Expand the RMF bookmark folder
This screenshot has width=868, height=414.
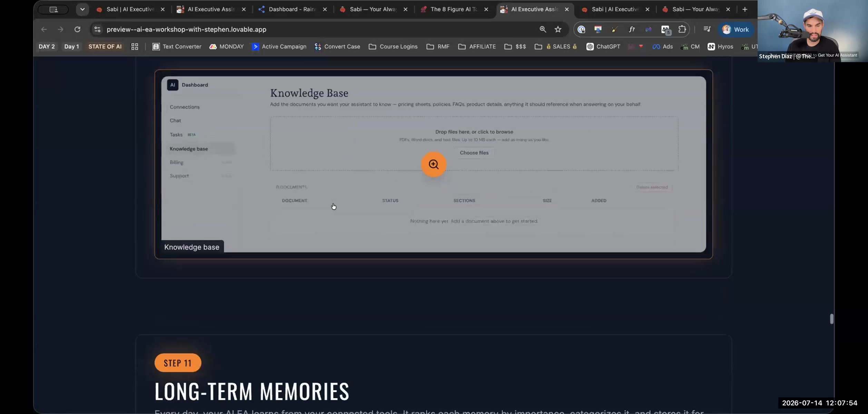(x=438, y=47)
